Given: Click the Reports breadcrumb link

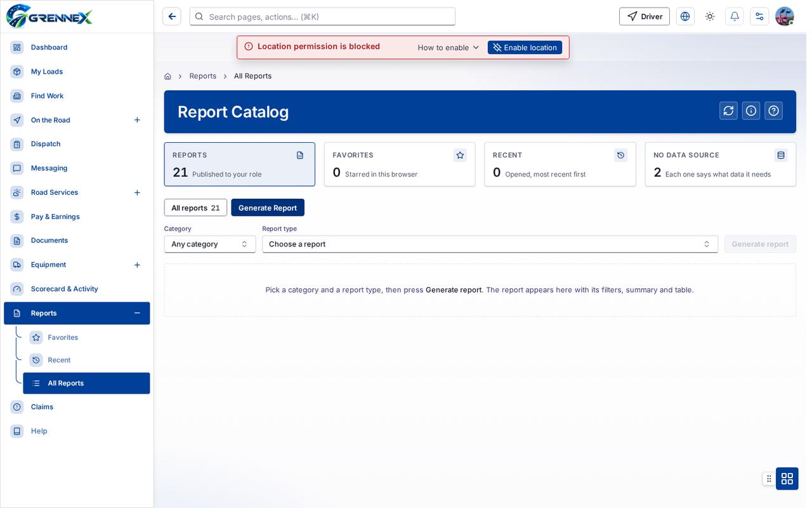Looking at the screenshot, I should coord(203,76).
